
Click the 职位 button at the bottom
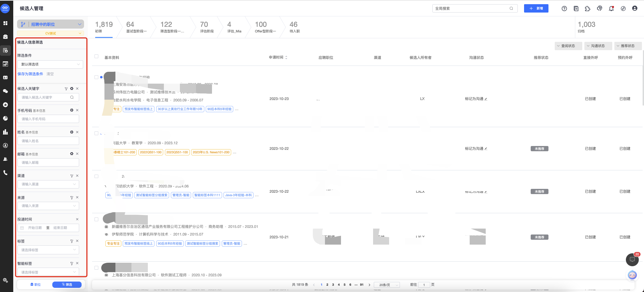tap(36, 285)
